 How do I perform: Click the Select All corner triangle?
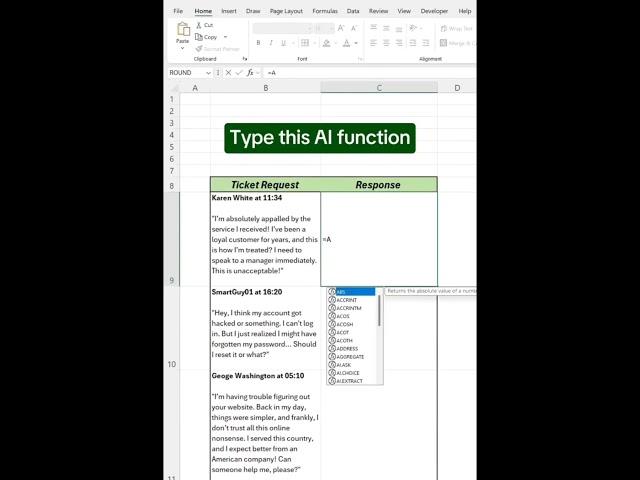(x=174, y=88)
